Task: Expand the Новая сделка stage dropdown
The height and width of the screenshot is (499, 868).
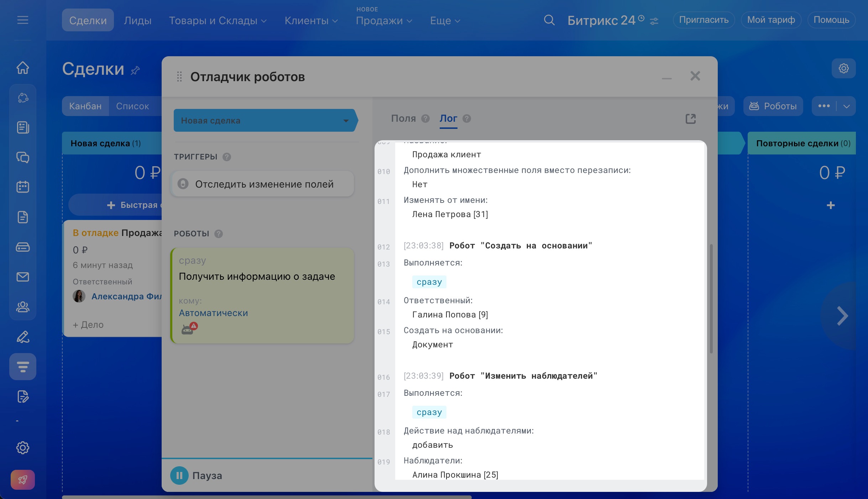Action: [346, 121]
